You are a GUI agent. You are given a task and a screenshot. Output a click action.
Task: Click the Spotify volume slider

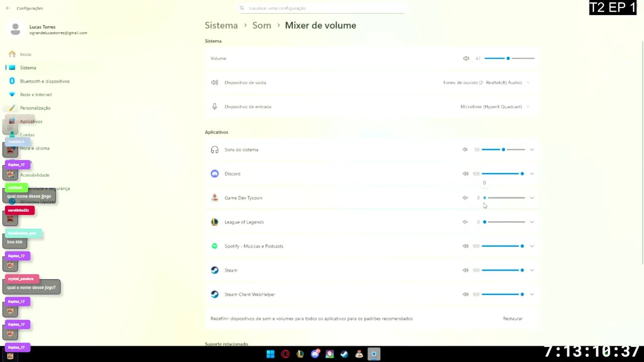(503, 246)
